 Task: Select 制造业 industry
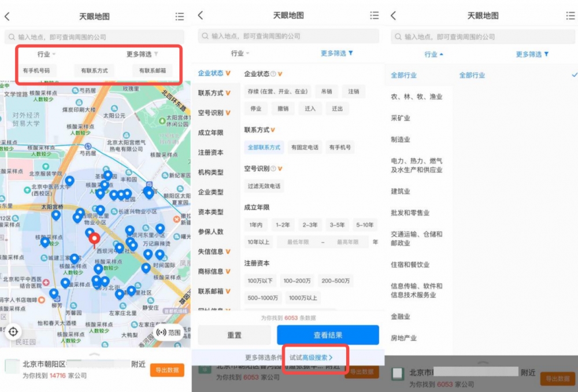401,139
